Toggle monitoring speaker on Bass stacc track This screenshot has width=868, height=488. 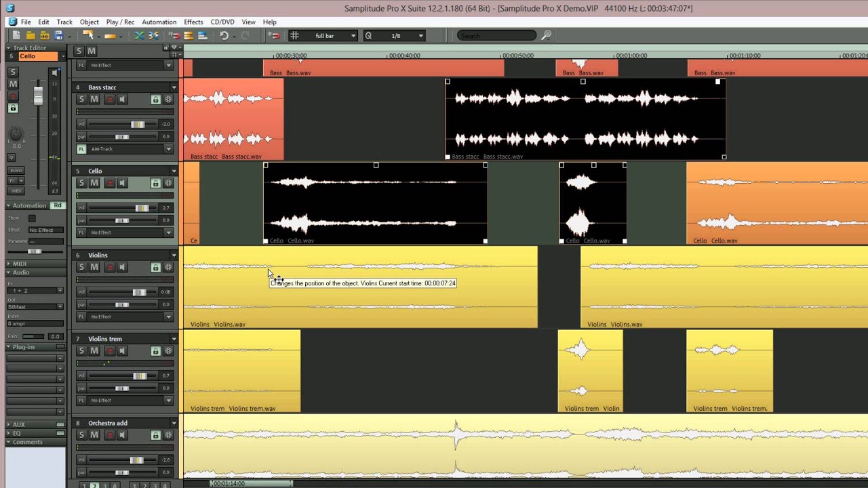[x=123, y=100]
